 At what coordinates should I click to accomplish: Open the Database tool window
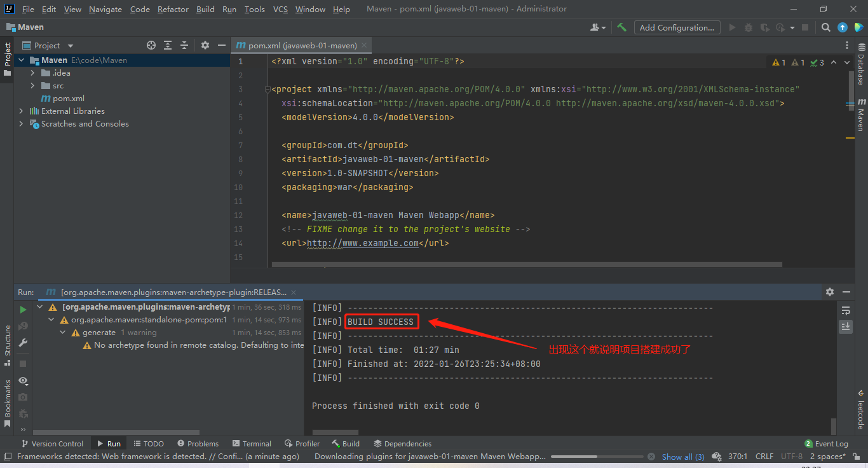861,63
